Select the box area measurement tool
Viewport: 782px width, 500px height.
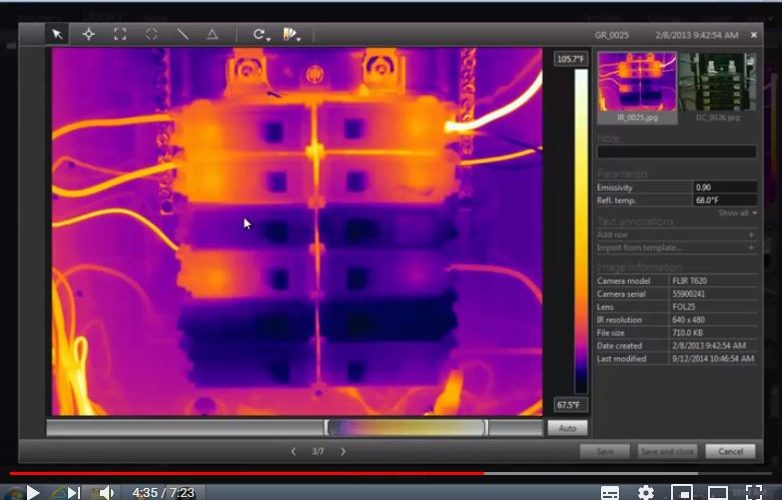120,34
